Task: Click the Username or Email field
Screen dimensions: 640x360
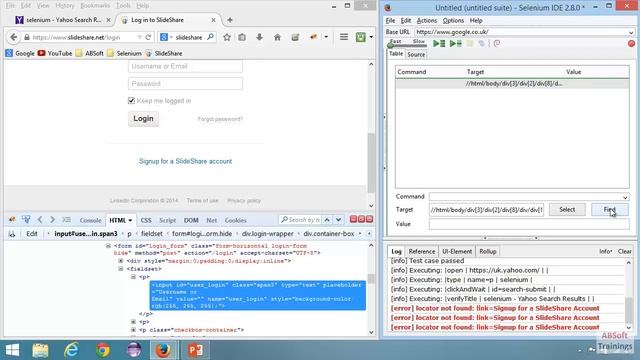Action: click(185, 66)
